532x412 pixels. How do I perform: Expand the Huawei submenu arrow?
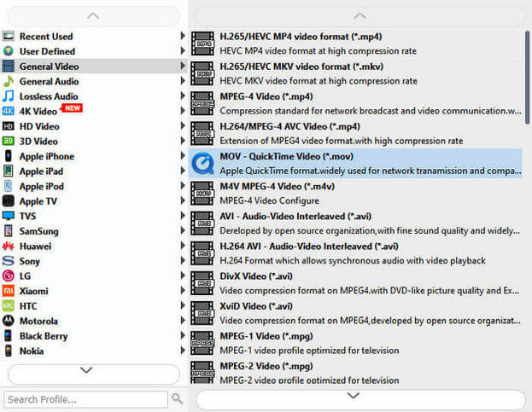(183, 246)
